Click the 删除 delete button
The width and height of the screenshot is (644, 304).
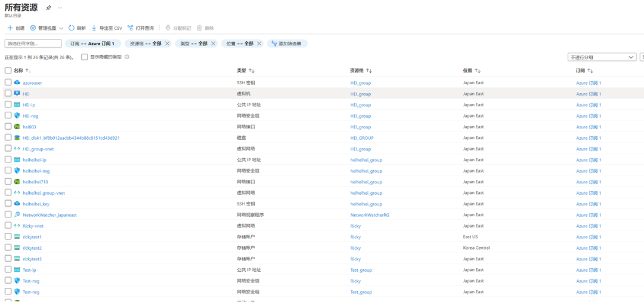205,28
